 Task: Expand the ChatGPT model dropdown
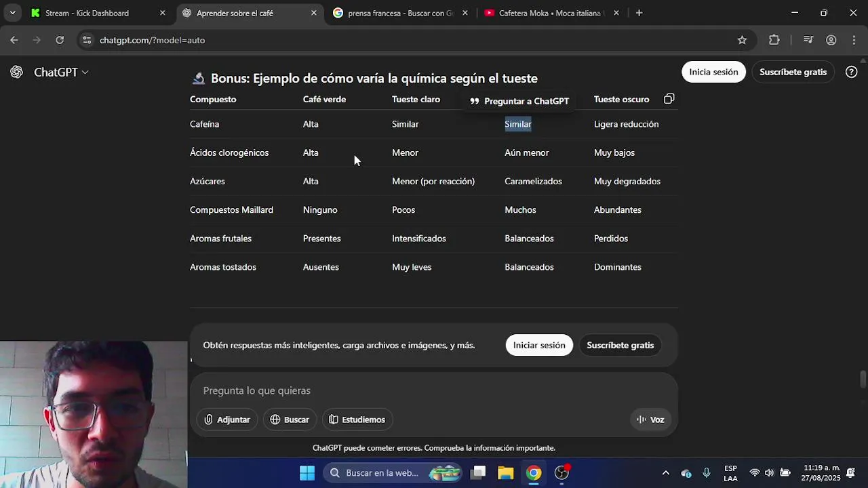[62, 72]
